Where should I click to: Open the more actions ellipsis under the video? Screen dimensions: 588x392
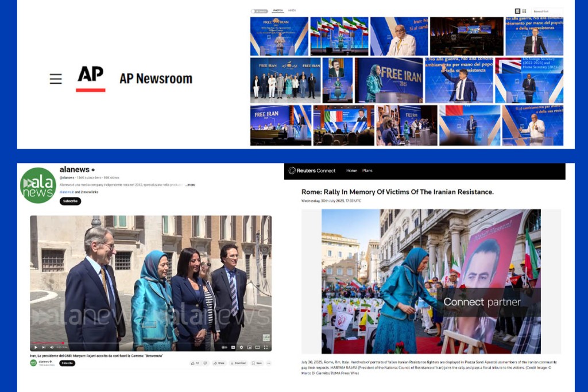point(269,363)
